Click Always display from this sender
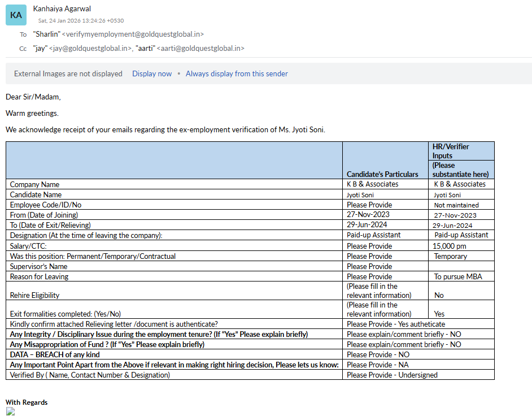 pos(237,73)
